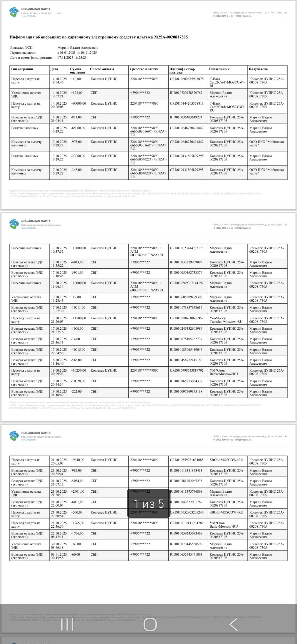Tap phone number +7 (812) 309-34-59 on page three
297x644 pixels.
point(223,440)
